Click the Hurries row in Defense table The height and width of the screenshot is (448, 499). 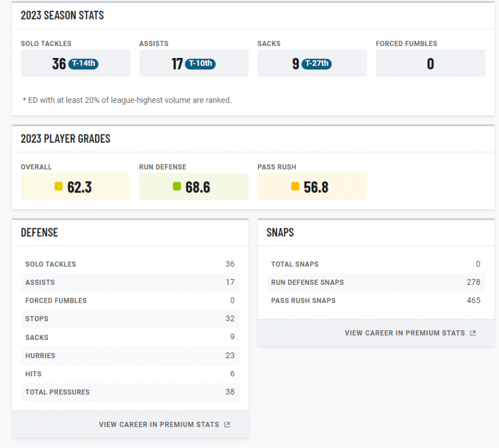130,356
